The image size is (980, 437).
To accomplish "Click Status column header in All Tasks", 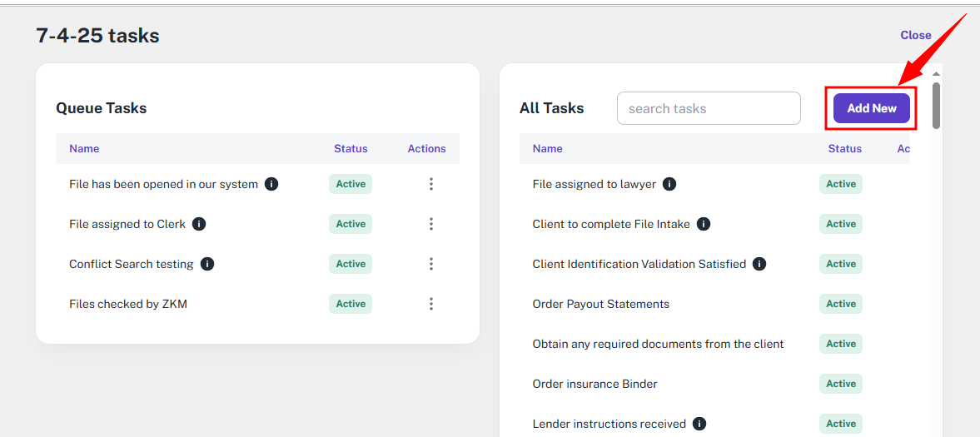I will 844,149.
